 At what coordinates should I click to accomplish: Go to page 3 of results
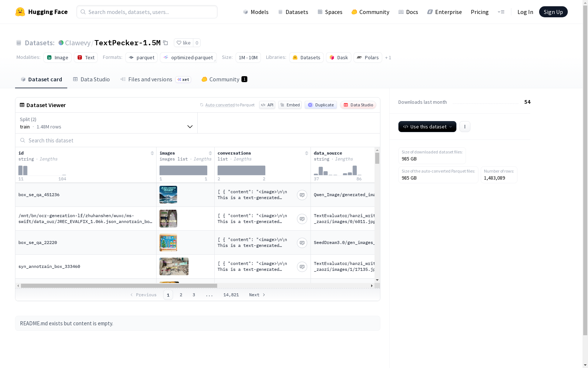coord(194,295)
